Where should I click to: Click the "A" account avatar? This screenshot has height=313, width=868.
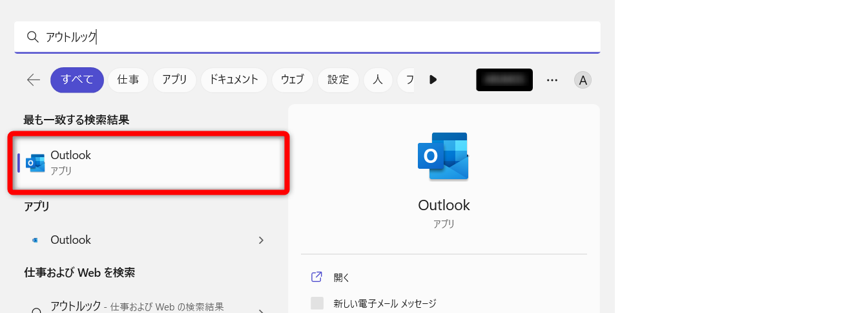point(583,80)
